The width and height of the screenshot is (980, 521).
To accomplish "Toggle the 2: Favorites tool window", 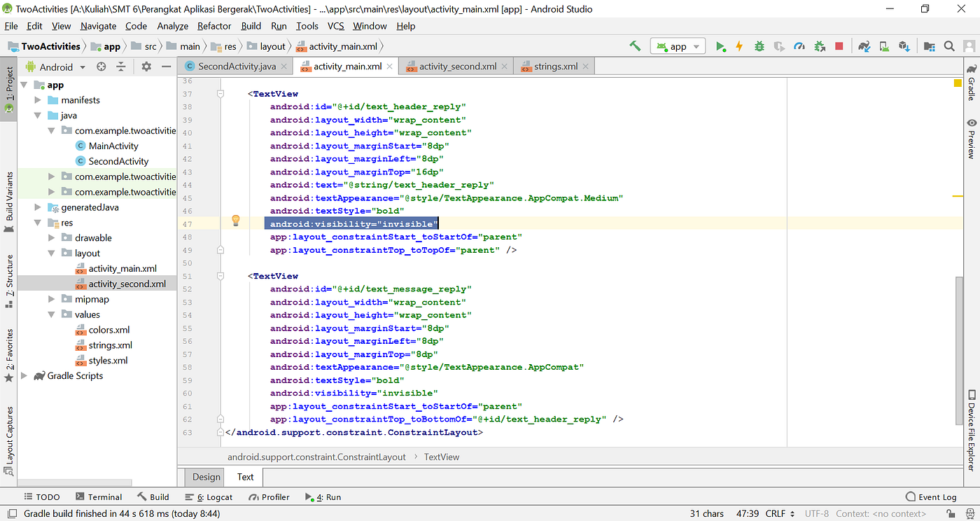I will point(9,356).
